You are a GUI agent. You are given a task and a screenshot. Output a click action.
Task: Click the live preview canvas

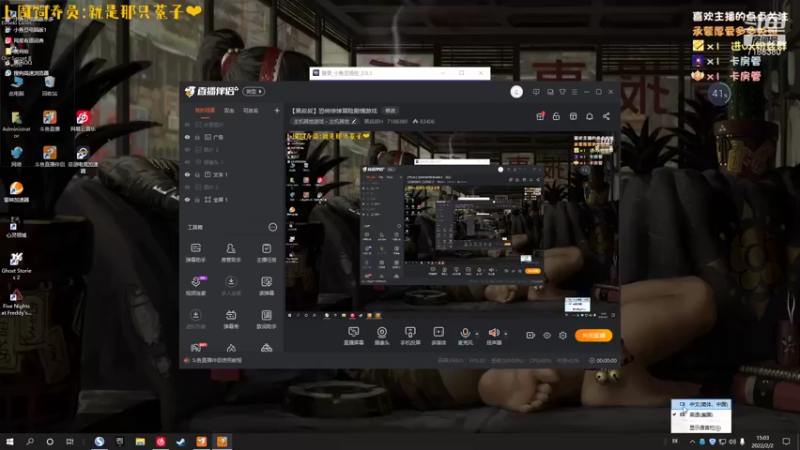(x=452, y=225)
